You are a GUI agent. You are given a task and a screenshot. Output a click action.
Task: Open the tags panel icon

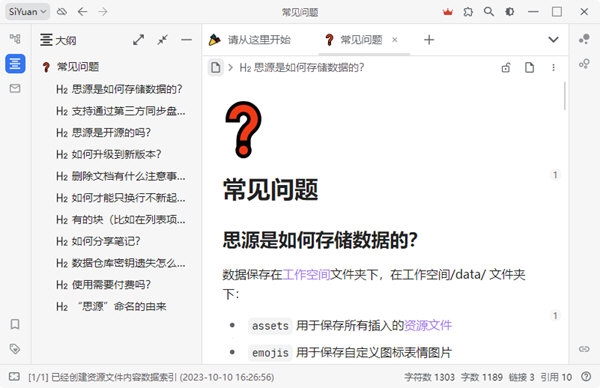15,349
